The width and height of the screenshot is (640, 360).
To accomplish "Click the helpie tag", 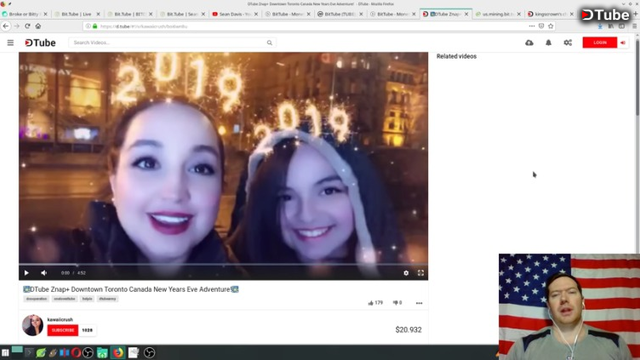I will tap(87, 299).
